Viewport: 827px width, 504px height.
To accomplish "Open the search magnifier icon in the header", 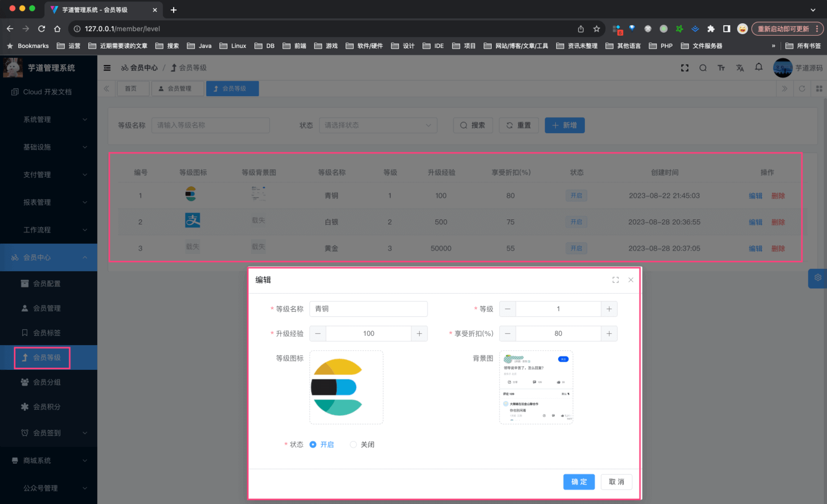I will (703, 68).
